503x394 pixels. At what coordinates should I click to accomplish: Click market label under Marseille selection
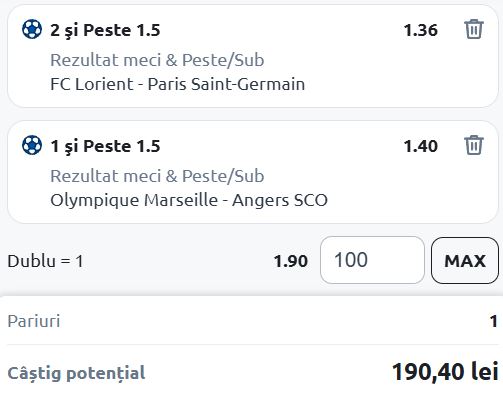click(157, 176)
